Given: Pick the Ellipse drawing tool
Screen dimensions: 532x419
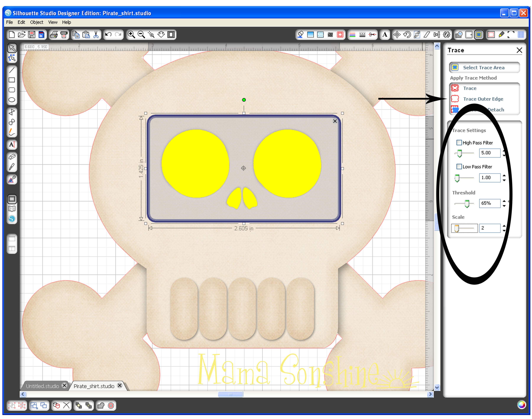Looking at the screenshot, I should [12, 100].
